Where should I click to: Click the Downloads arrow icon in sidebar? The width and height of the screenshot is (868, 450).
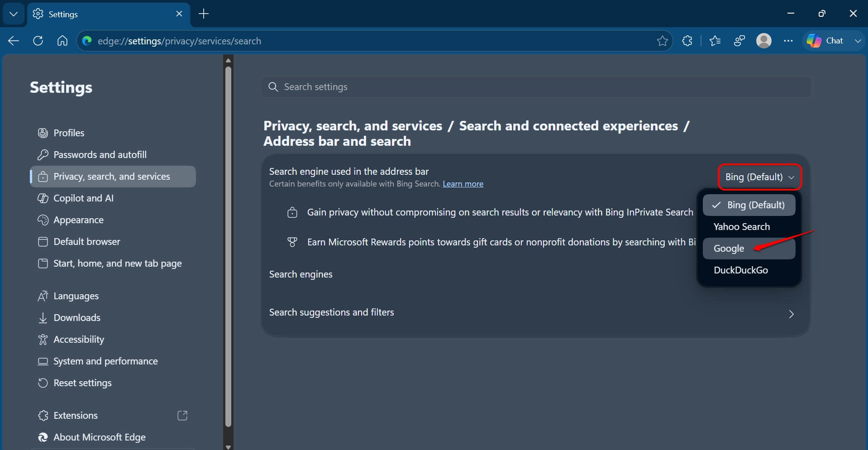point(43,317)
